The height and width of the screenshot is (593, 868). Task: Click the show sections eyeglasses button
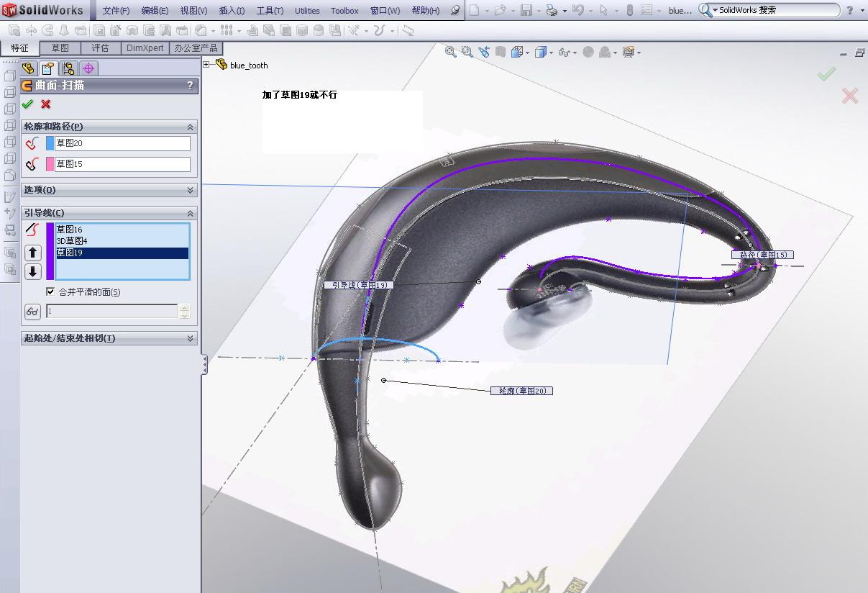click(x=33, y=312)
